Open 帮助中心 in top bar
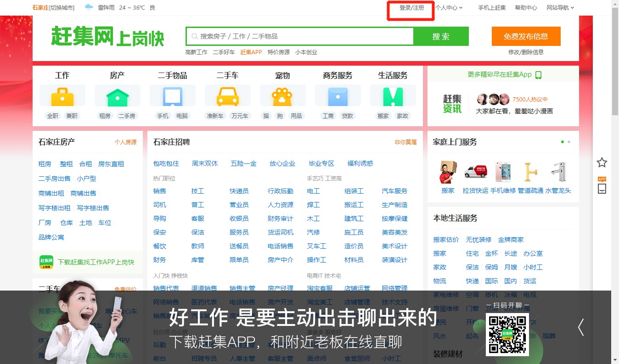The width and height of the screenshot is (619, 364). click(x=526, y=8)
